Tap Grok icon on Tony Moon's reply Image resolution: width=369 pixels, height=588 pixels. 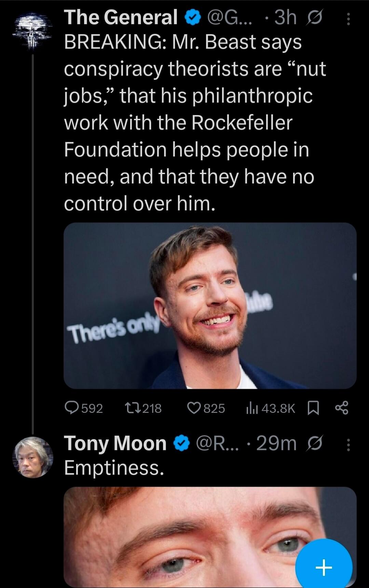[x=314, y=444]
